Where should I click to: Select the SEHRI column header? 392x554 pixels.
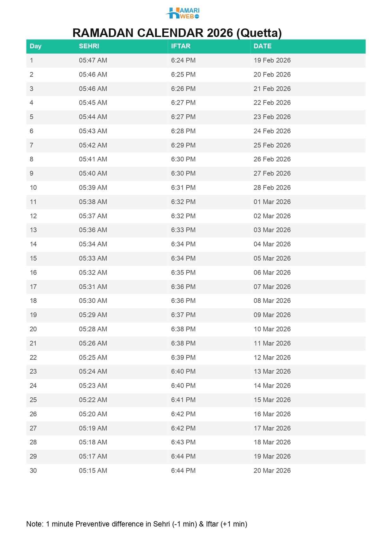[x=89, y=46]
